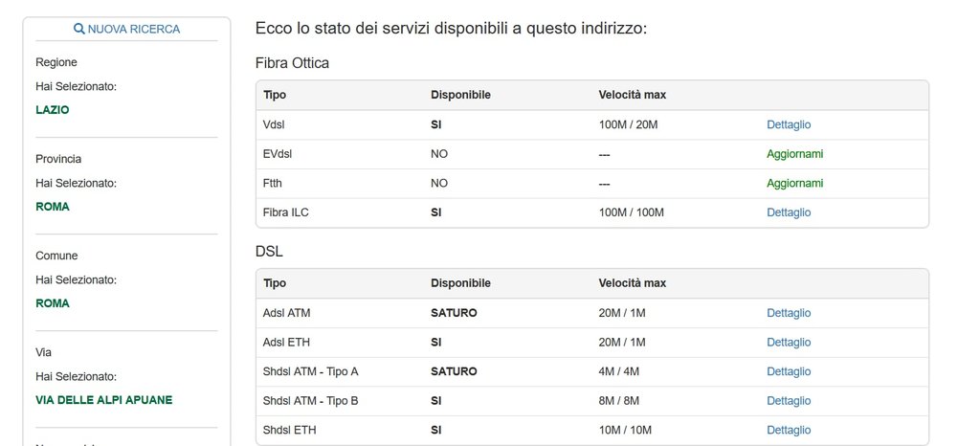Click the Velocità max header in Fibra Ottica table
The height and width of the screenshot is (446, 980).
[x=632, y=96]
